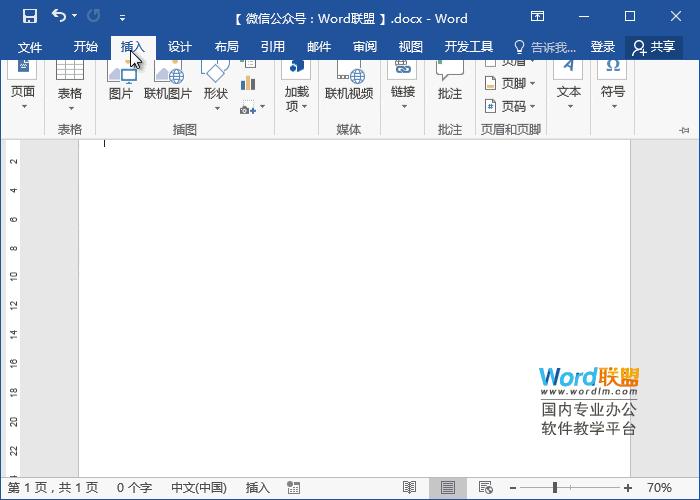Open the 形状 shapes gallery
This screenshot has height=500, width=700.
coord(216,86)
